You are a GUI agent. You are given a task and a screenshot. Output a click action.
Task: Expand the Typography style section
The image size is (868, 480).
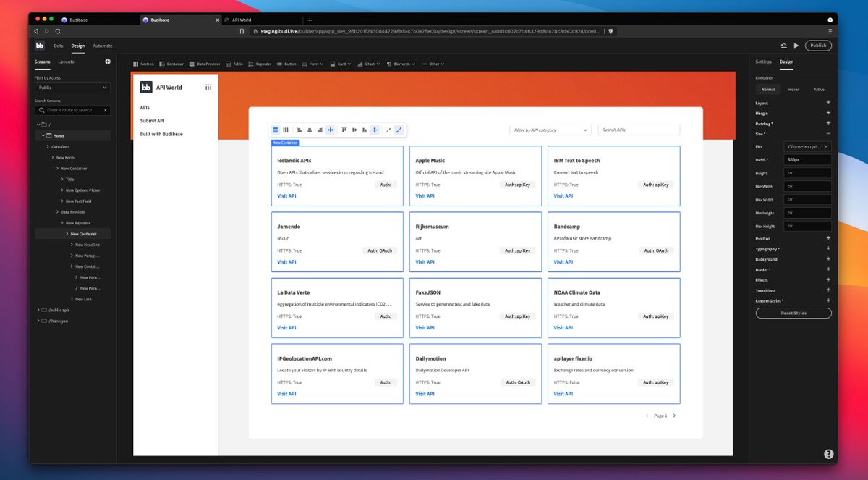click(828, 249)
